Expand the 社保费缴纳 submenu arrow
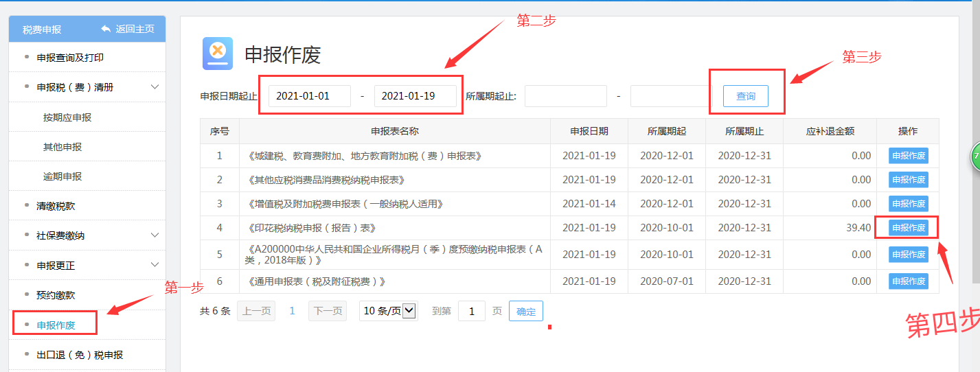980x372 pixels. pos(155,235)
